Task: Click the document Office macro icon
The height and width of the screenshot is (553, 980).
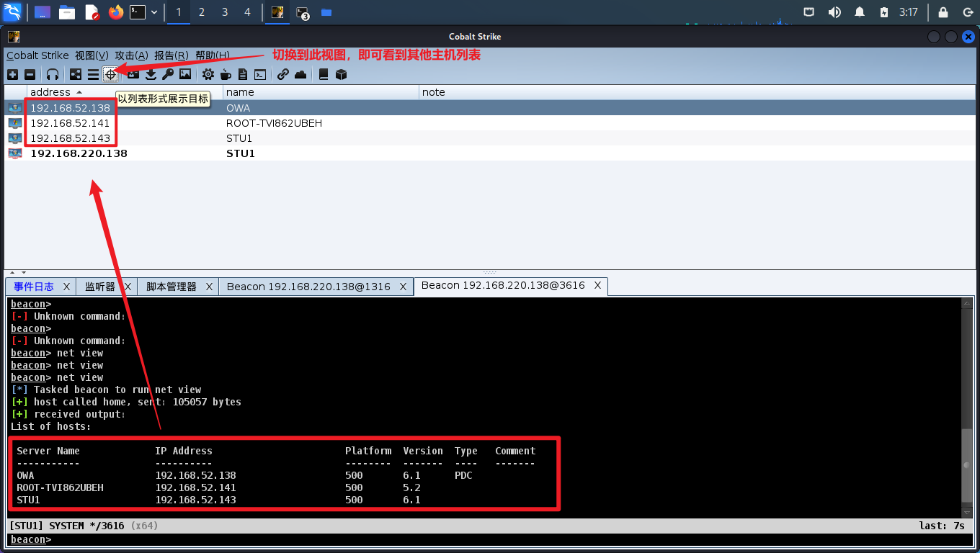Action: [243, 74]
